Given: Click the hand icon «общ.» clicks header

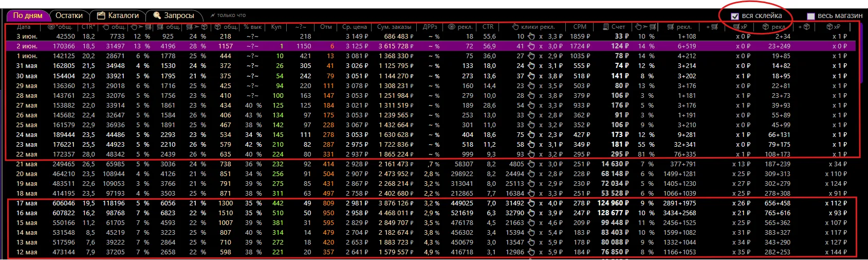Looking at the screenshot, I should [106, 27].
